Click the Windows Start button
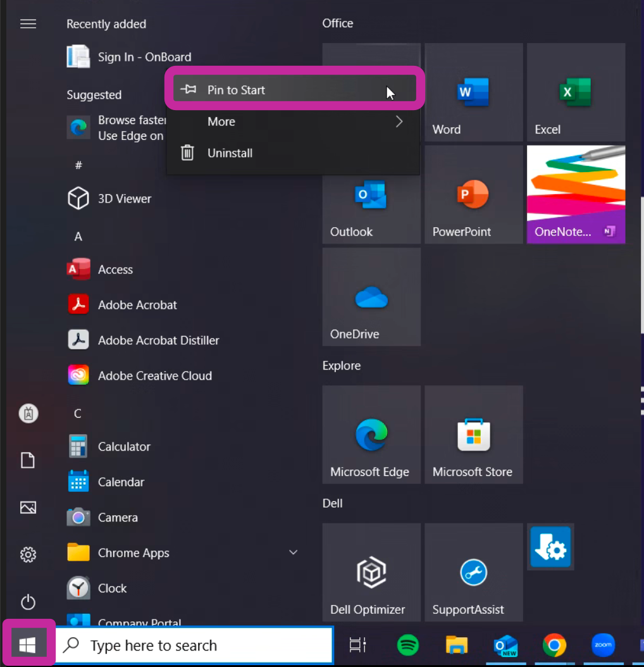This screenshot has width=644, height=667. click(28, 645)
